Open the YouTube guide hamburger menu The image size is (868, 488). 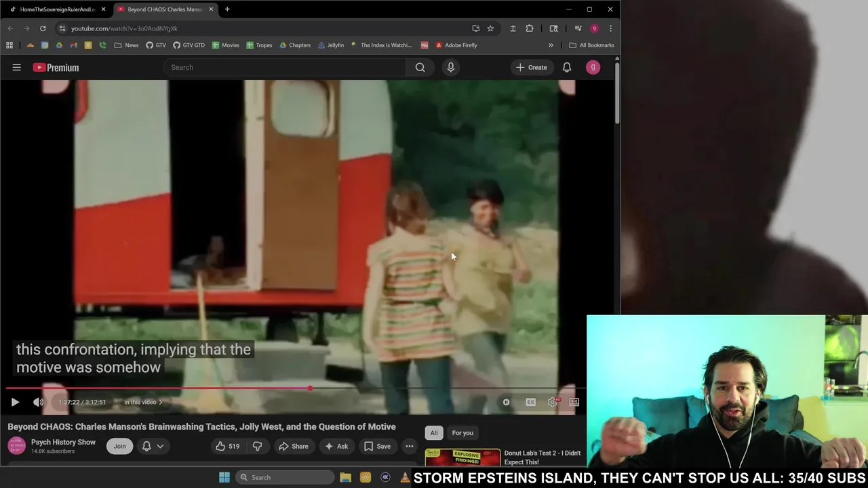coord(17,67)
